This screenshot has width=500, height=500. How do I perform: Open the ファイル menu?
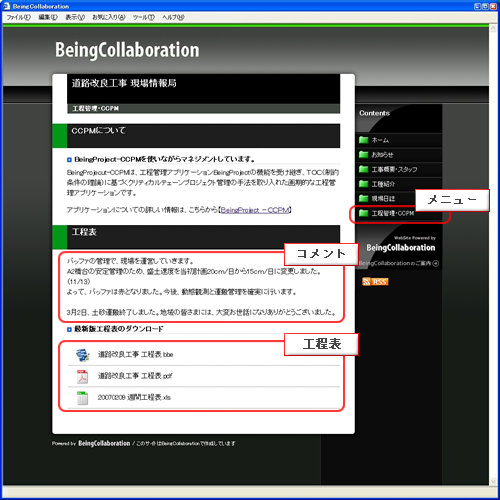(19, 17)
